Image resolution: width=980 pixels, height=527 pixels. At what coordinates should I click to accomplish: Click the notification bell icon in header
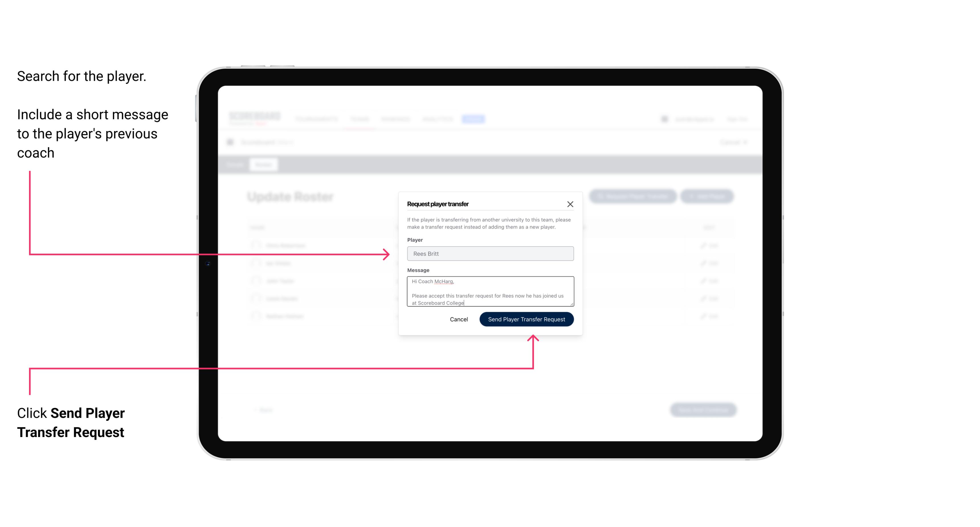pos(664,119)
